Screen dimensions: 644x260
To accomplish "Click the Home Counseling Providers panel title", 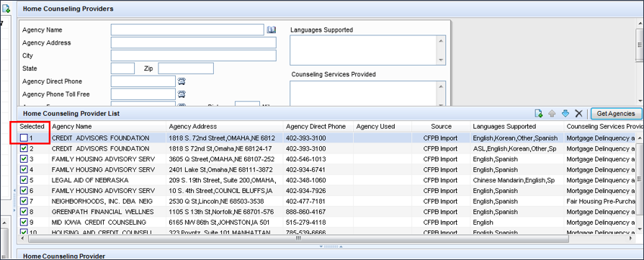I will point(68,8).
